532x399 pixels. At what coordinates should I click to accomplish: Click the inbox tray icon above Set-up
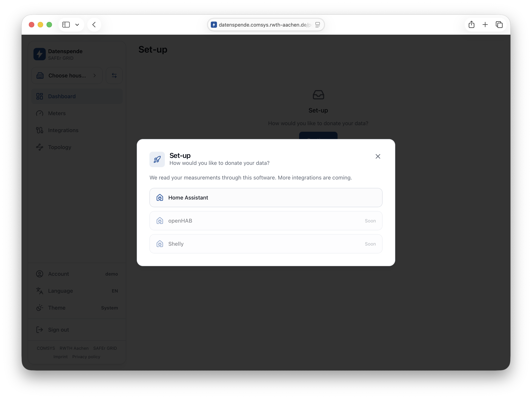[319, 95]
